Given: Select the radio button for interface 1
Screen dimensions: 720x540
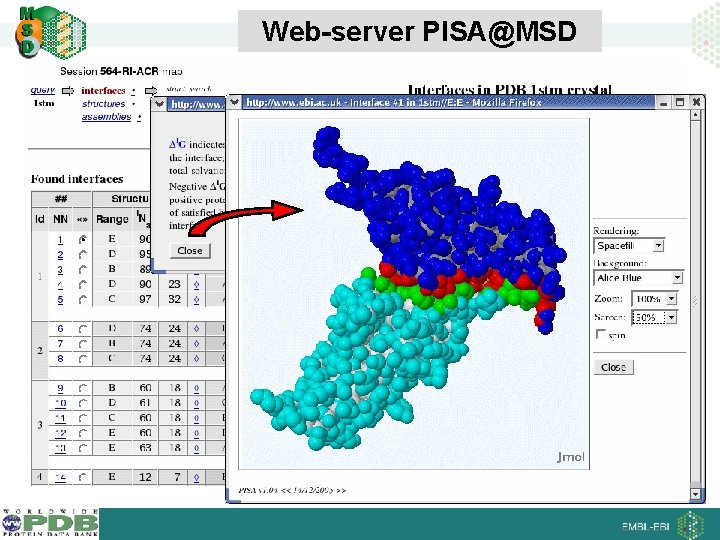Looking at the screenshot, I should [83, 239].
